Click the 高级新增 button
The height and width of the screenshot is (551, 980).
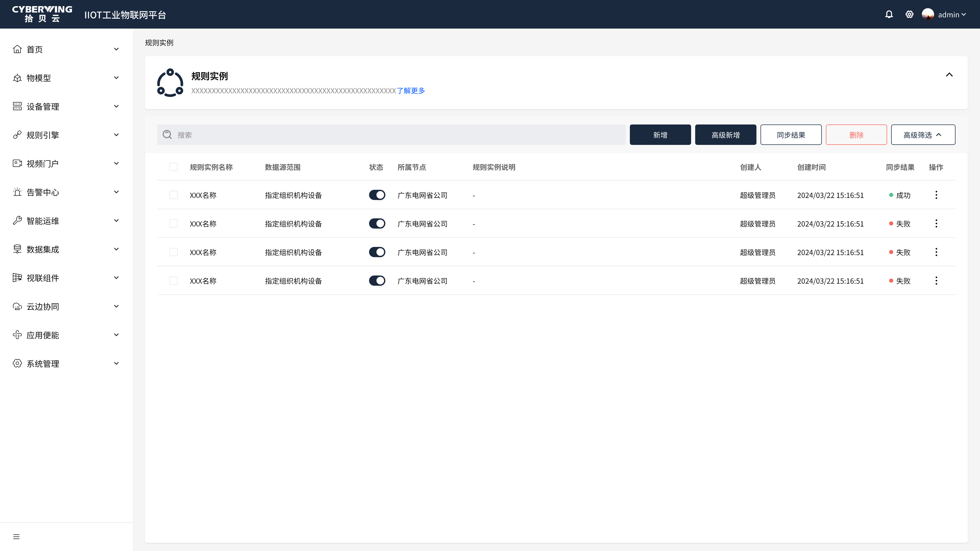click(x=726, y=135)
